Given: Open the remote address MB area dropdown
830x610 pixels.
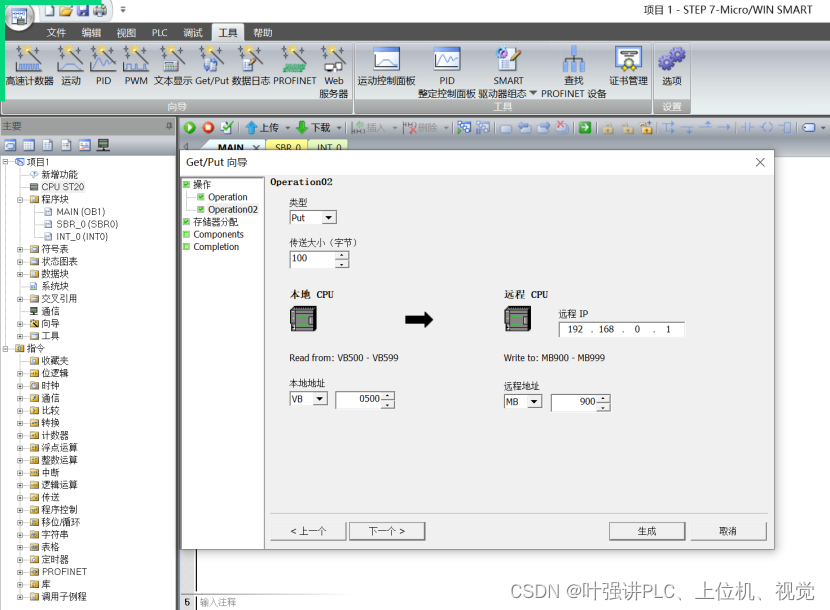Looking at the screenshot, I should tap(534, 401).
